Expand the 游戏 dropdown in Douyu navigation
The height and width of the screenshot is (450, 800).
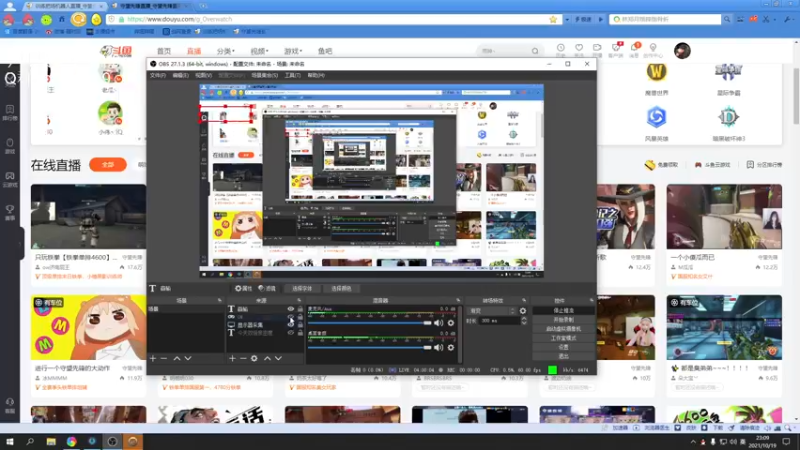tap(293, 51)
